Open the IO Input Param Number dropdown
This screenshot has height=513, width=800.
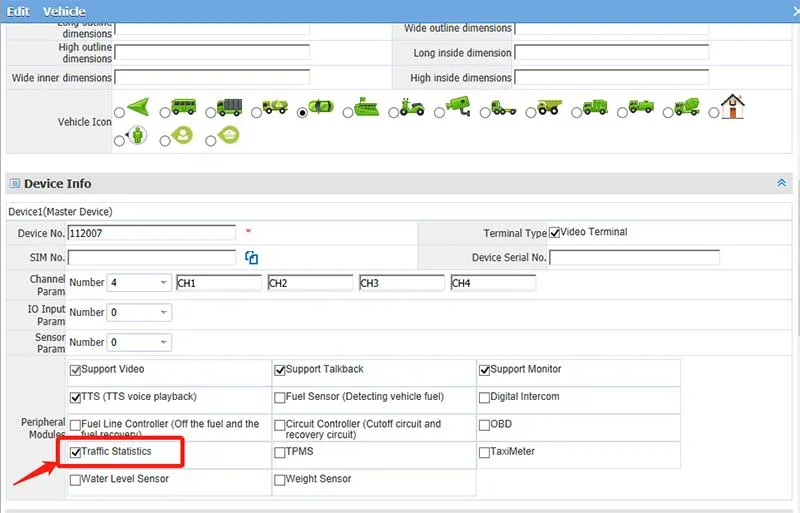[x=139, y=313]
